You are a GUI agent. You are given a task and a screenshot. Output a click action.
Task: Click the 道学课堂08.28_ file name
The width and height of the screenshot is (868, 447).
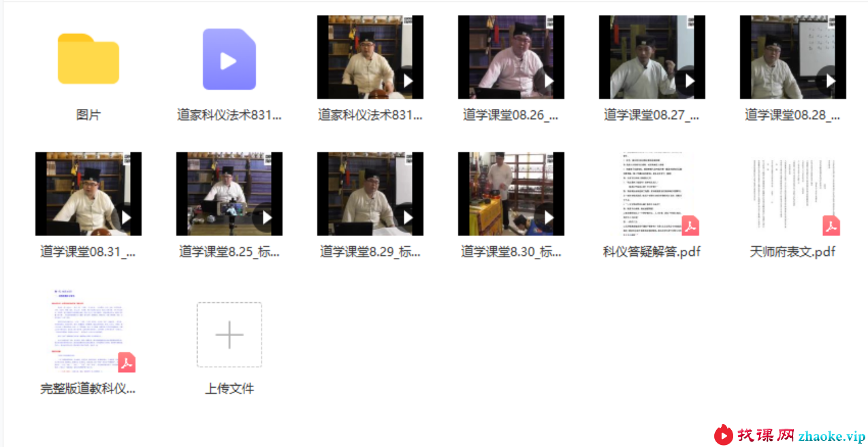pos(793,115)
